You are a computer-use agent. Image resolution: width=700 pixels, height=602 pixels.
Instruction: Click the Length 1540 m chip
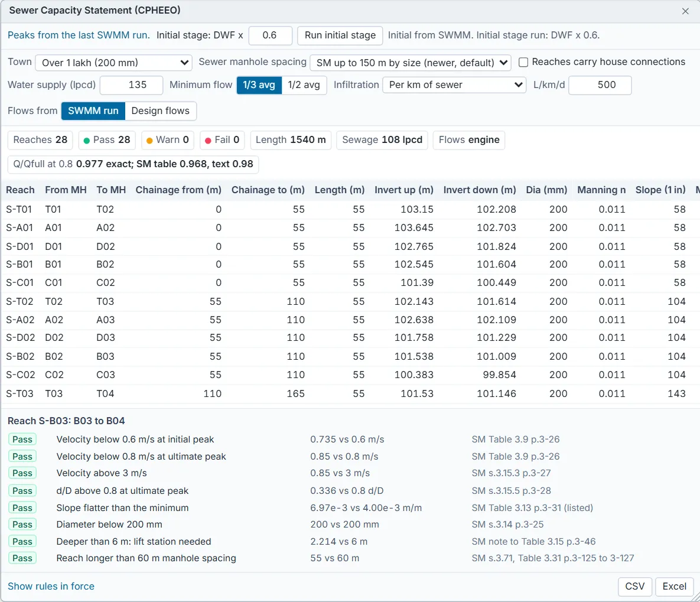click(x=291, y=140)
